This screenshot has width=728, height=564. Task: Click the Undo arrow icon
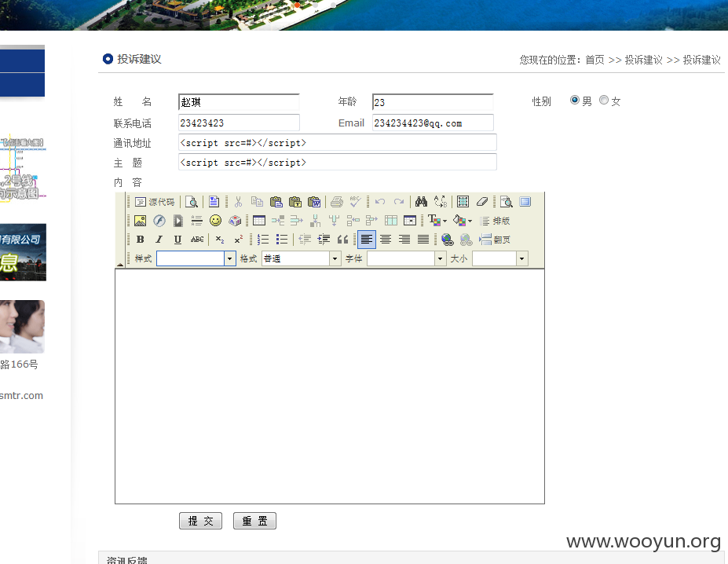380,202
